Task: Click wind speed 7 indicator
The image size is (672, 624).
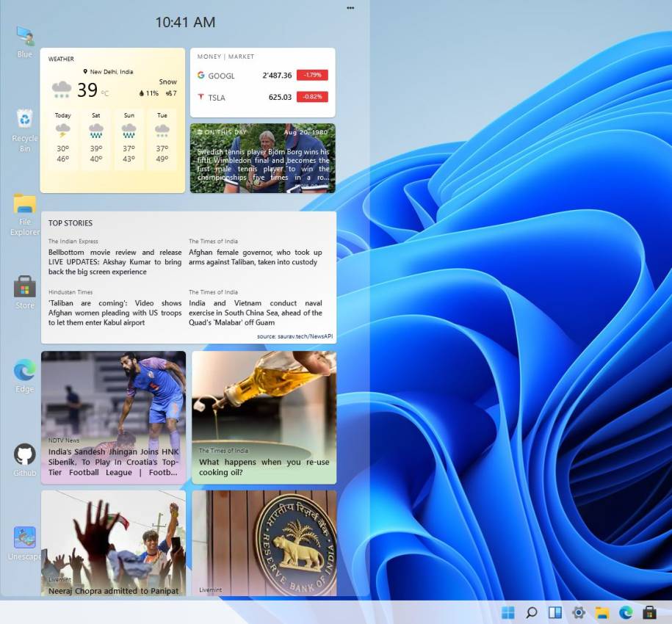Action: tap(171, 93)
